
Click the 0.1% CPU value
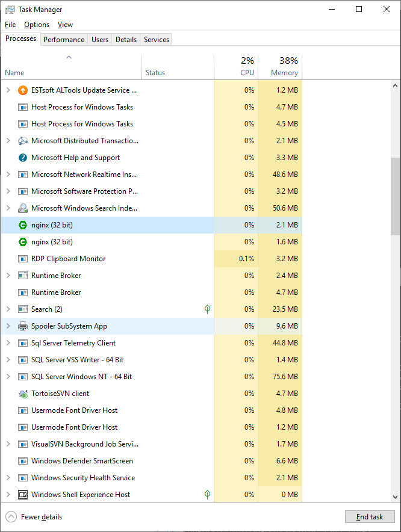tap(246, 259)
